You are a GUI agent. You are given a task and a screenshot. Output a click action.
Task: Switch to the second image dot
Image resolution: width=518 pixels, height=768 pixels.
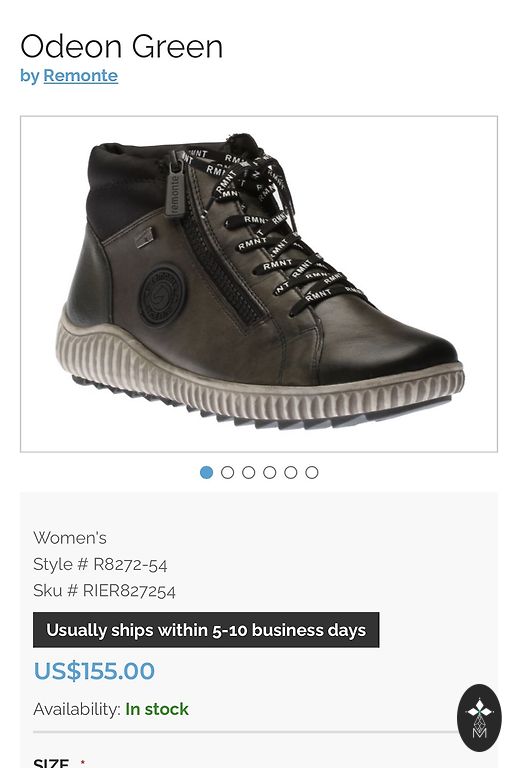coord(228,472)
